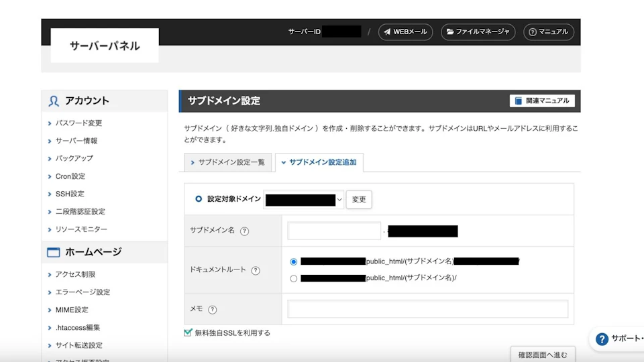Click the folder icon on ファイルマネージャ
This screenshot has width=644, height=362.
tap(450, 32)
